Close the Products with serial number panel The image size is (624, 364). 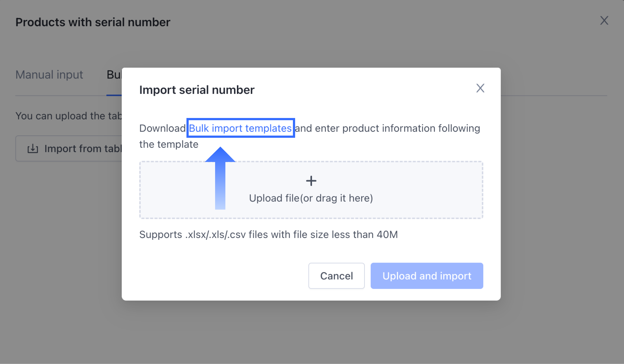(x=604, y=21)
